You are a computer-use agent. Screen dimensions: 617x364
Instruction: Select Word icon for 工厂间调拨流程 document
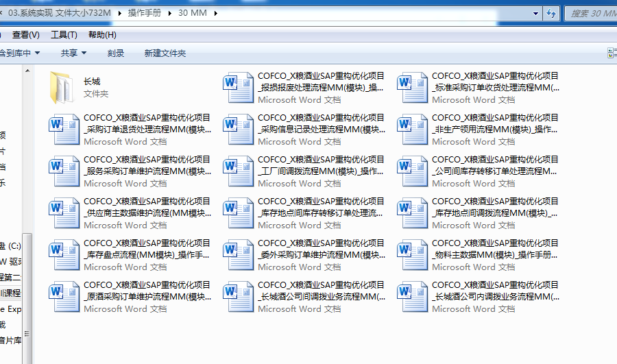click(x=238, y=171)
